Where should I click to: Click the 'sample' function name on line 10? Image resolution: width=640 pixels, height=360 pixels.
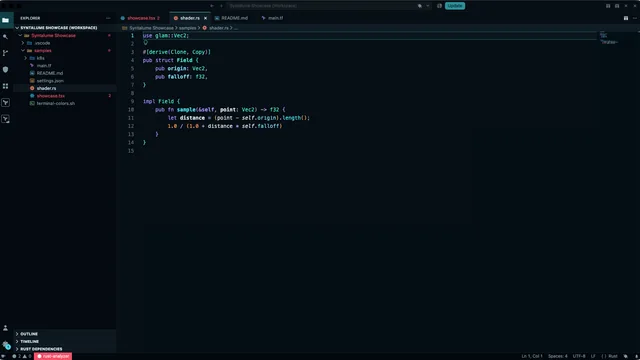coord(186,109)
